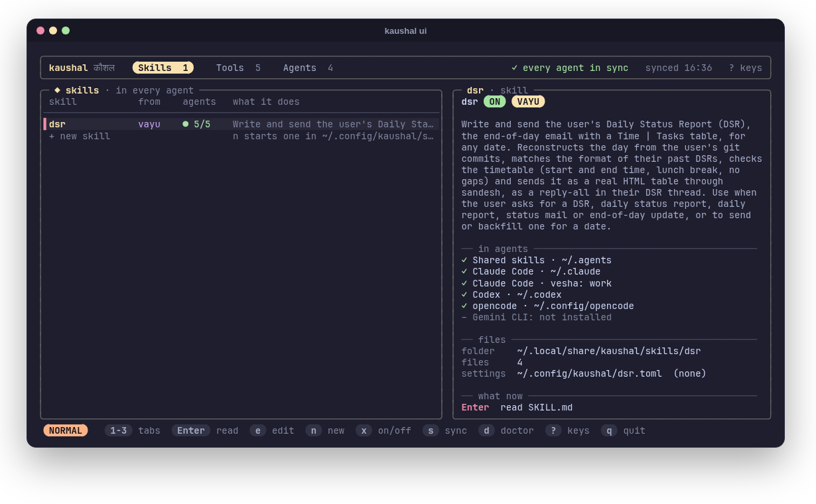Click the Codex ~/.codex checkmark
This screenshot has height=504, width=816.
point(464,294)
